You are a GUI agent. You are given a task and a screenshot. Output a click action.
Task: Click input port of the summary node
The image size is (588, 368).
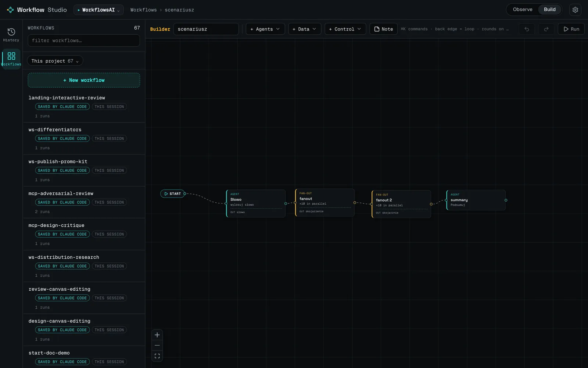point(446,200)
